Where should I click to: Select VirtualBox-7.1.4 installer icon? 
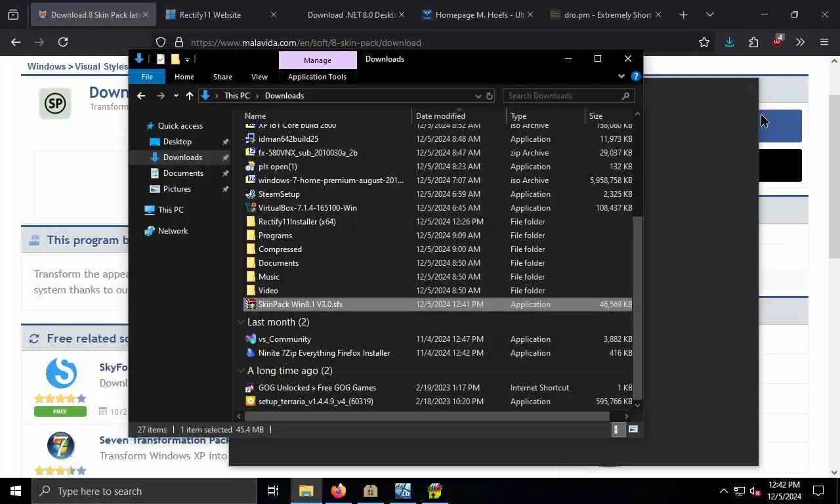point(250,208)
